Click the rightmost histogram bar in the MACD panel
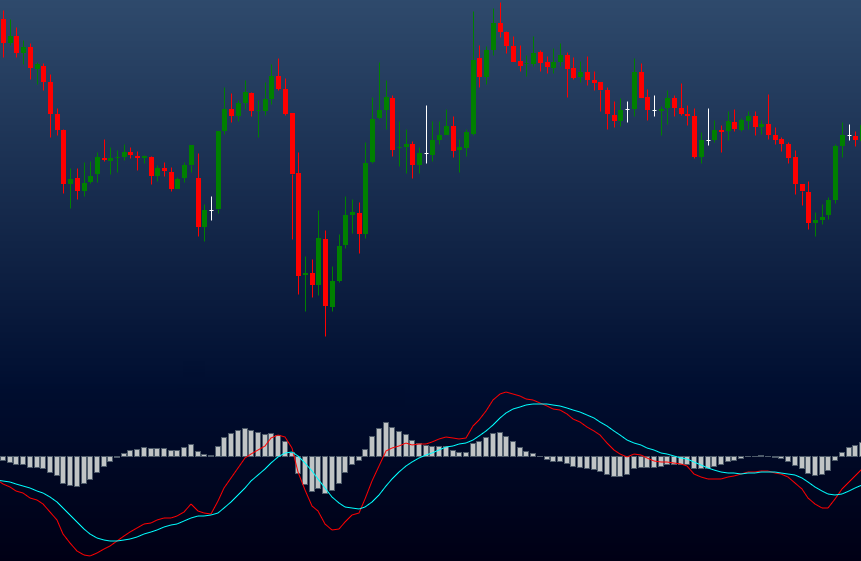861x561 pixels. pos(857,450)
